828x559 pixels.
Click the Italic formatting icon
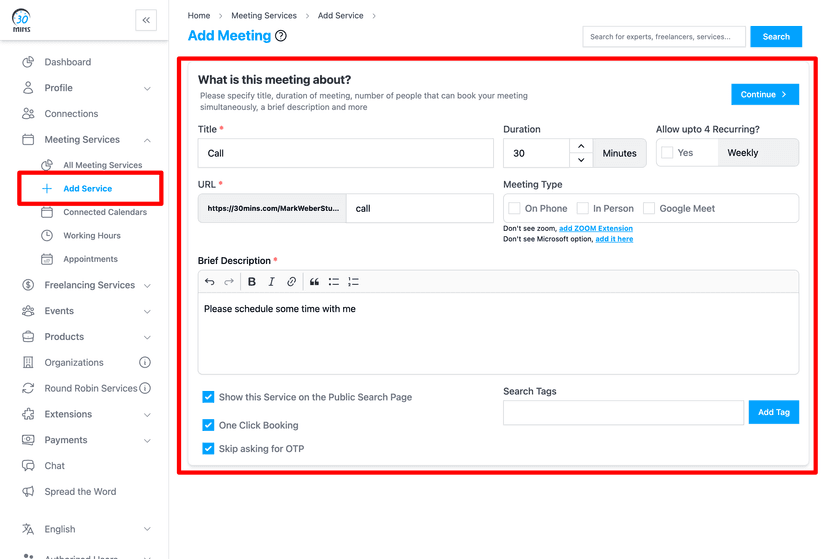(271, 282)
